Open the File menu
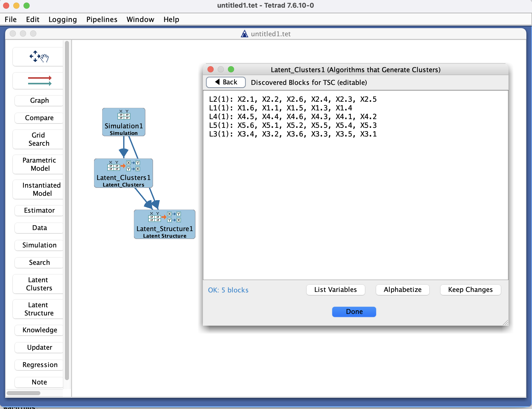The width and height of the screenshot is (532, 409). (11, 19)
